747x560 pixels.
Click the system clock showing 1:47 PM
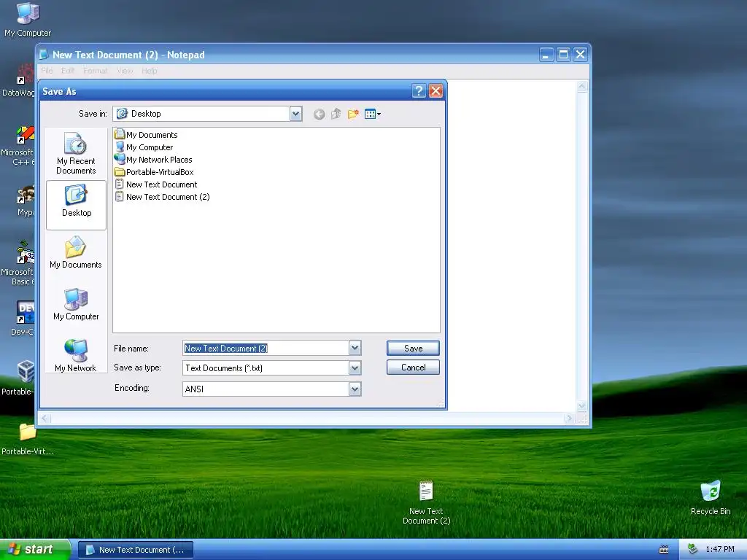coord(720,550)
